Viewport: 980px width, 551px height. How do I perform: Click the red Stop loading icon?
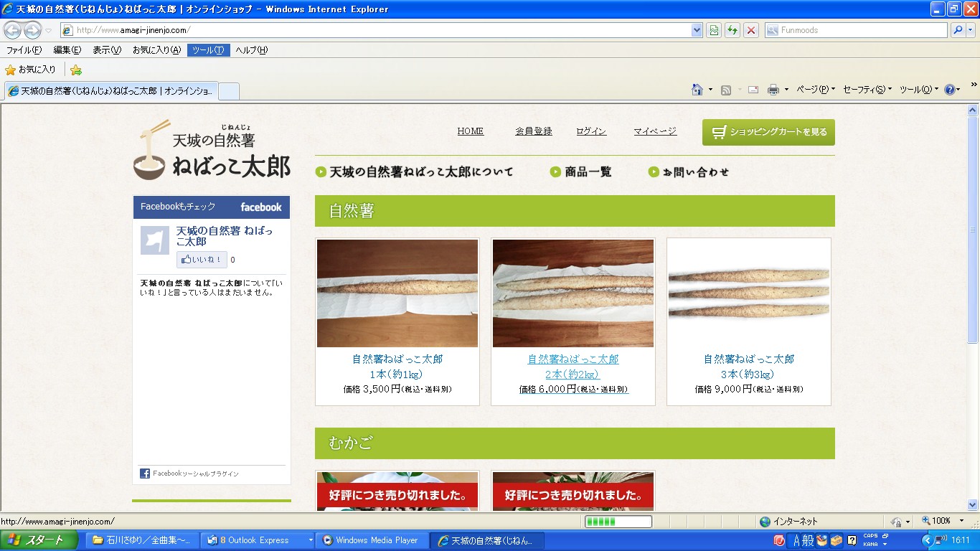pyautogui.click(x=751, y=30)
